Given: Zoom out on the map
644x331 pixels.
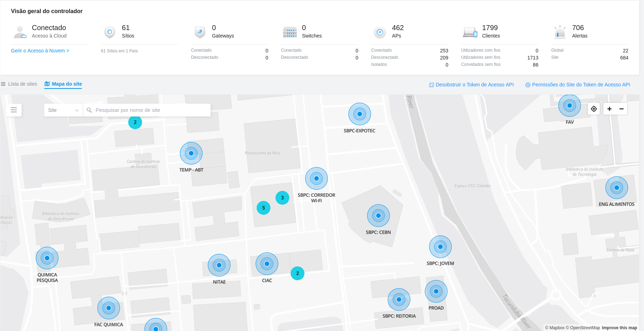Looking at the screenshot, I should pos(621,109).
